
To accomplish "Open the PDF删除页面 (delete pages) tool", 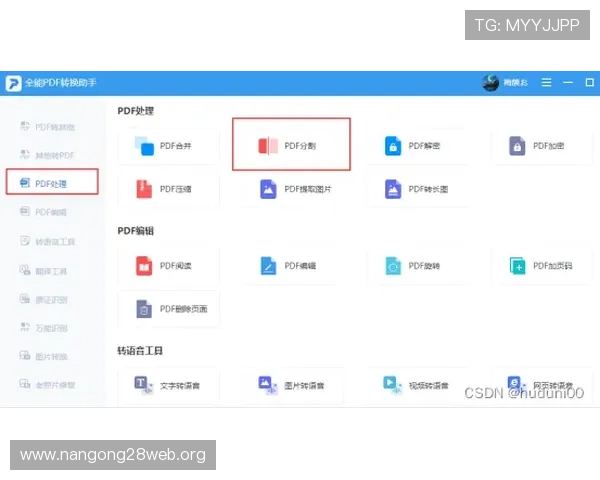I will click(169, 309).
